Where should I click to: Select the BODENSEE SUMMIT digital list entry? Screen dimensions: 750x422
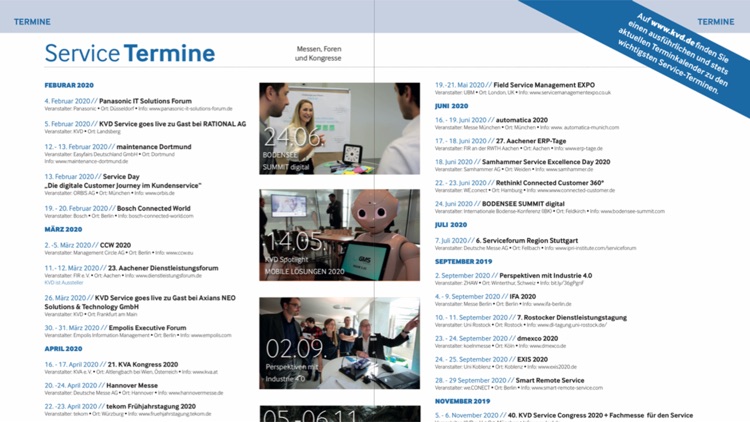(550, 207)
